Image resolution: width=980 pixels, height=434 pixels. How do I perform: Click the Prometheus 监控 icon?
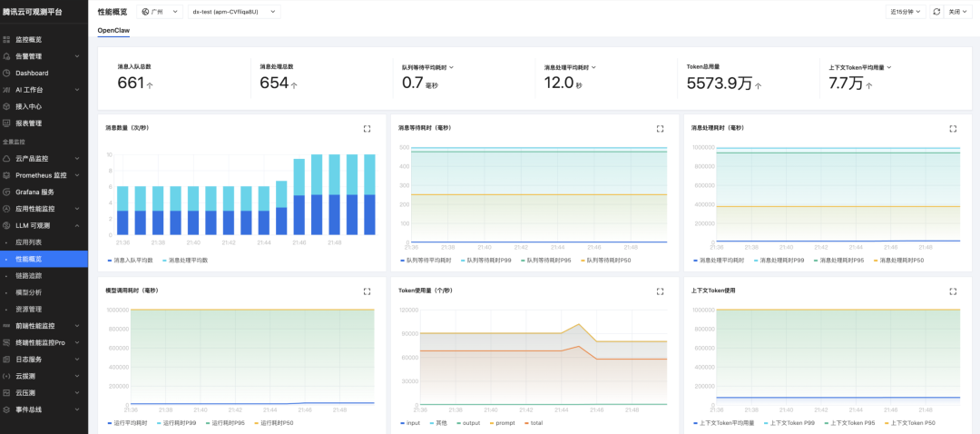(x=6, y=176)
